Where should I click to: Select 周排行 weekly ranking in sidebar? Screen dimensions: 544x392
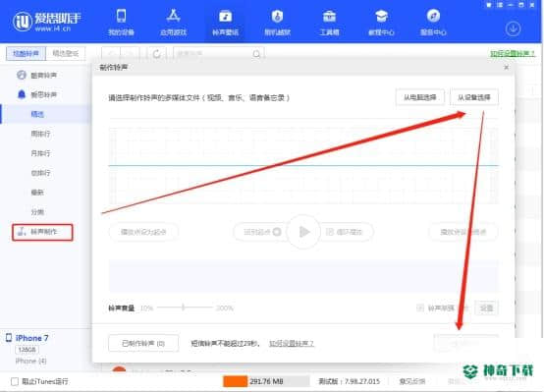40,134
